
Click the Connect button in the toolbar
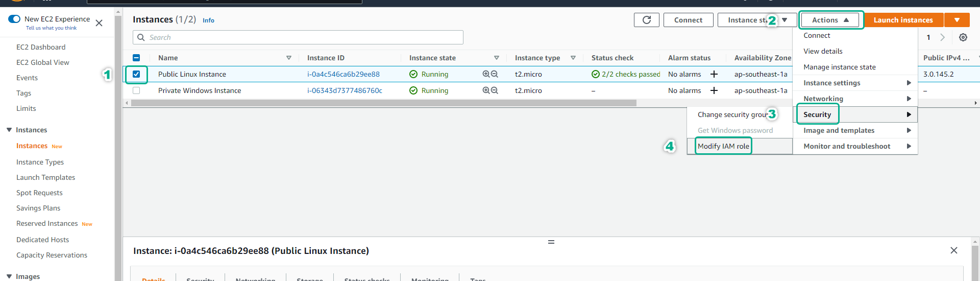(x=688, y=20)
